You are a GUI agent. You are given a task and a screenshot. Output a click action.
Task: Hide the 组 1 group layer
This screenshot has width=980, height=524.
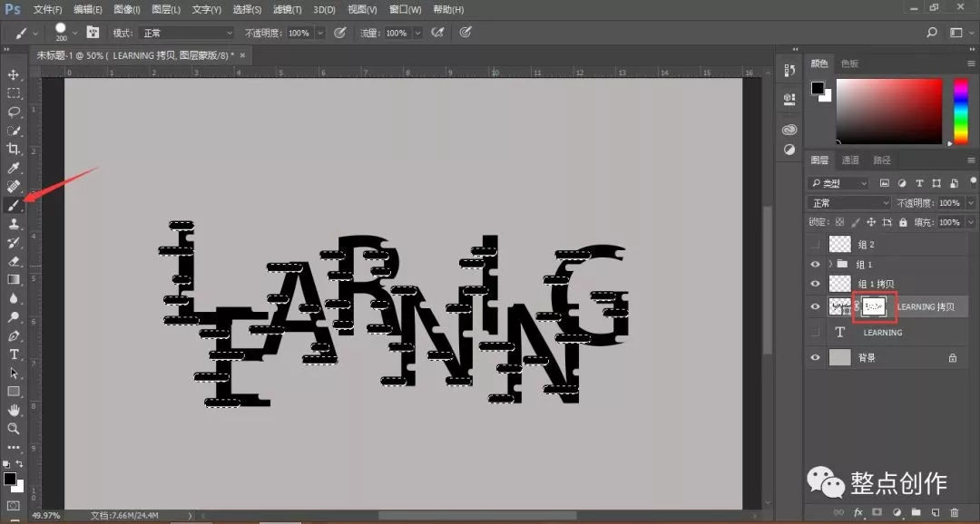(815, 264)
